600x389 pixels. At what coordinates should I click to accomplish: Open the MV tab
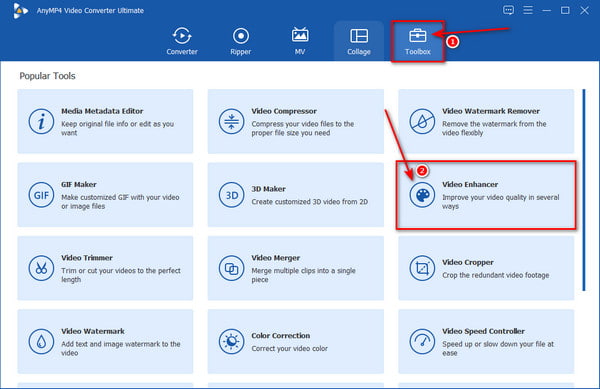pyautogui.click(x=300, y=41)
